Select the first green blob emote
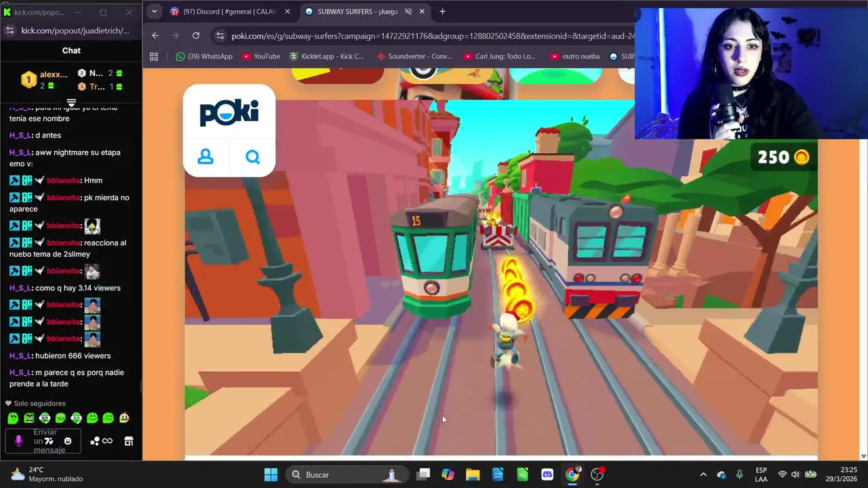This screenshot has height=488, width=868. pyautogui.click(x=13, y=418)
